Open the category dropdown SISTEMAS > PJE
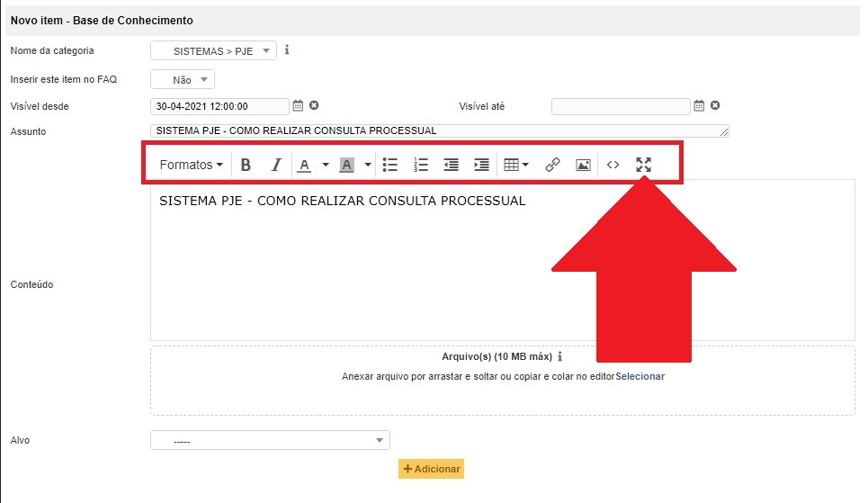The height and width of the screenshot is (503, 868). pos(213,51)
